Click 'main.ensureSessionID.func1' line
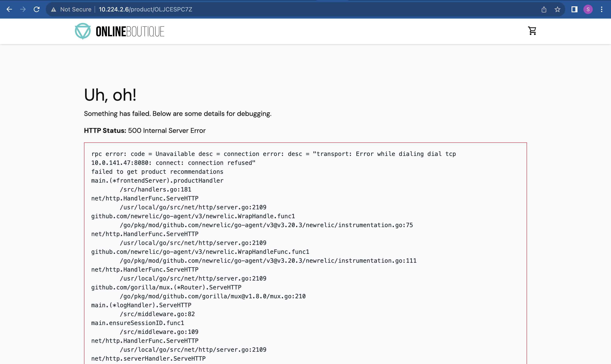The width and height of the screenshot is (611, 364). click(137, 323)
